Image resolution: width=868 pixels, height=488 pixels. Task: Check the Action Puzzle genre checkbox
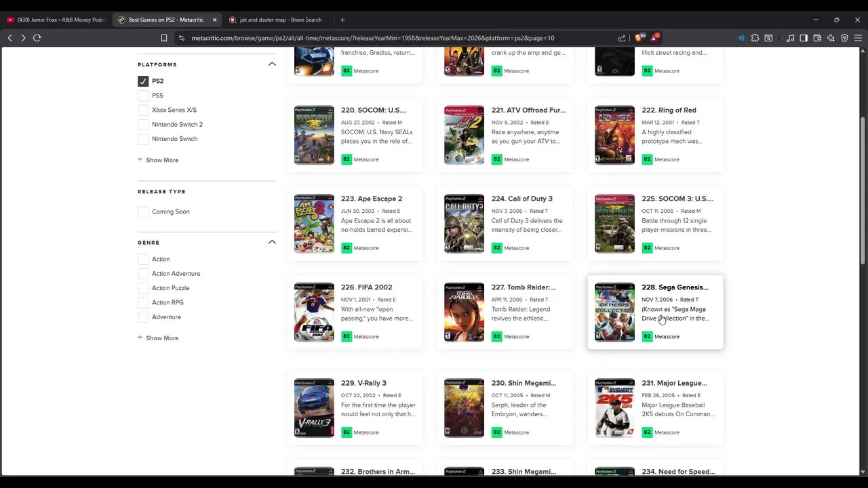[143, 288]
